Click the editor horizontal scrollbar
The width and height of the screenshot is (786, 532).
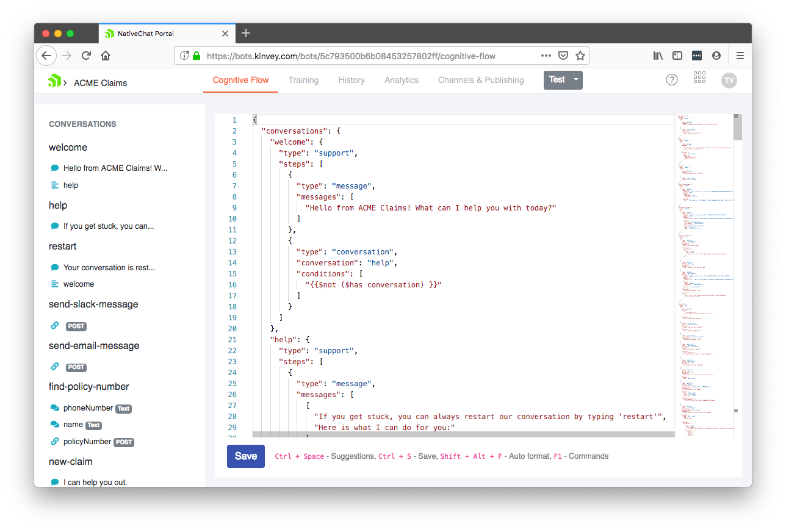tap(464, 434)
